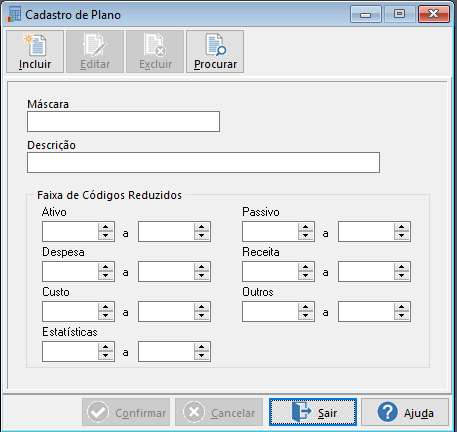
Task: Open Ajuda question mark help
Action: 405,412
